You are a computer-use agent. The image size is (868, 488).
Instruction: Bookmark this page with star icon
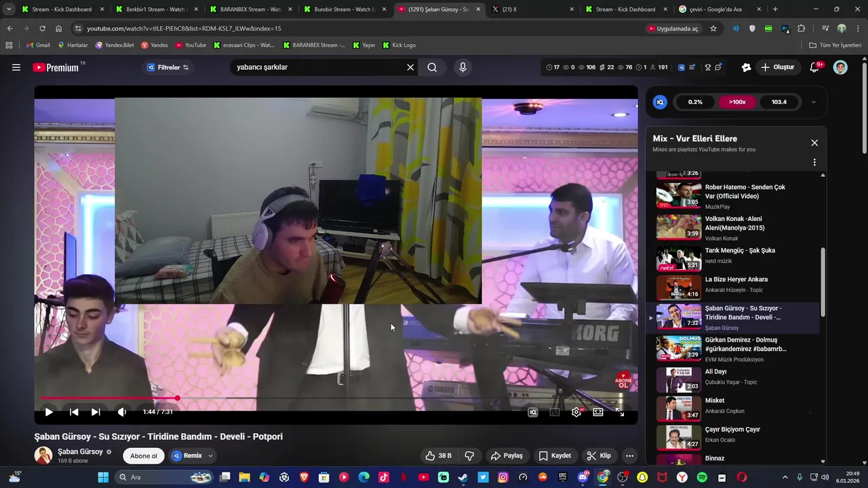coord(713,28)
